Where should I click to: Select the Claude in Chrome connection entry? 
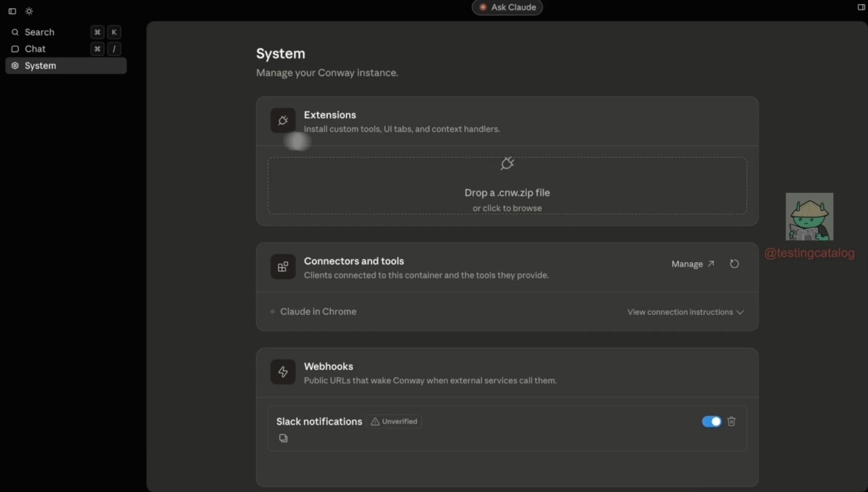tap(318, 312)
